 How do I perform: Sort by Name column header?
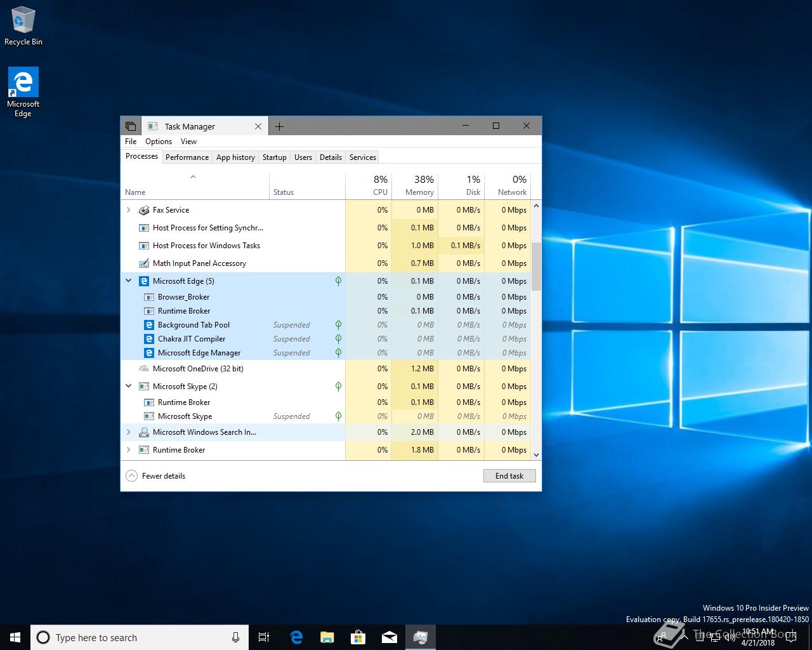tap(195, 185)
